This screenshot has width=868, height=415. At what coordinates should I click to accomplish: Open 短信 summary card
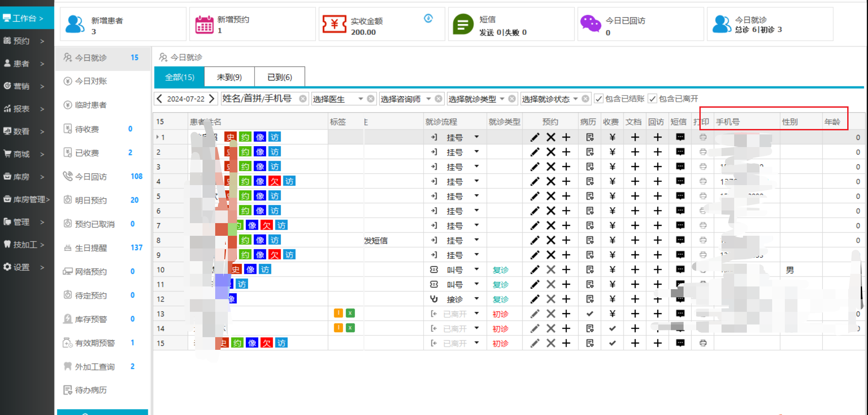(x=511, y=24)
